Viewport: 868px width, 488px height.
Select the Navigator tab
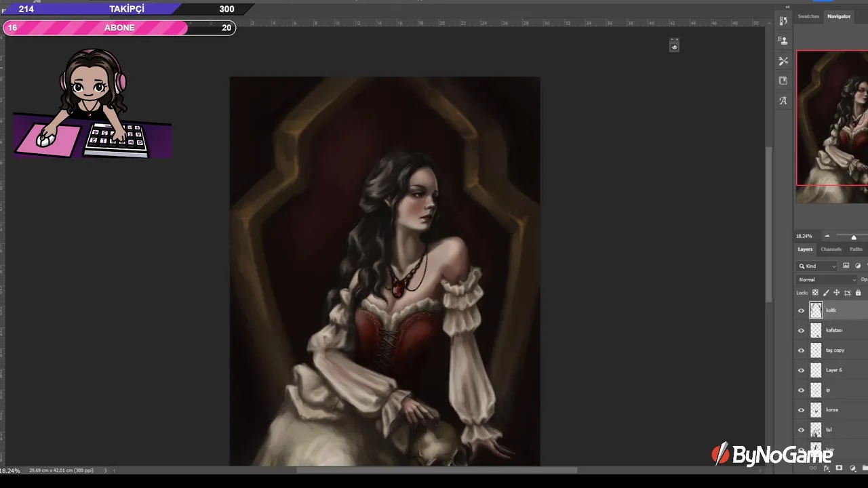839,16
